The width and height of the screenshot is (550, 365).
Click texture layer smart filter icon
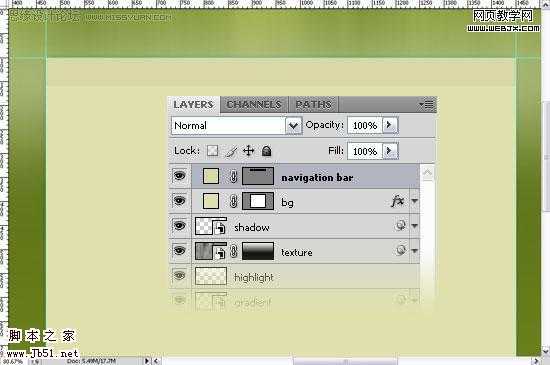tap(400, 250)
